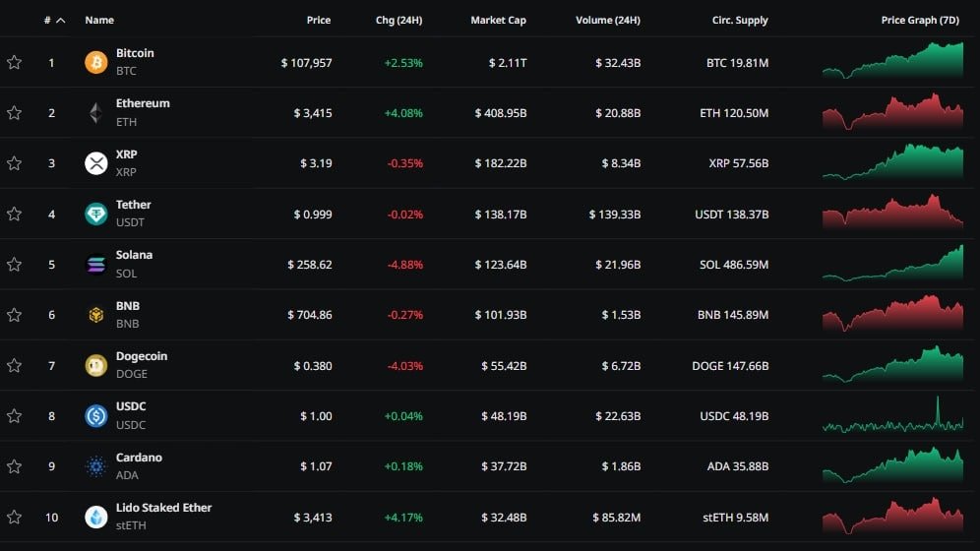Click the BNB yellow logo icon

95,315
